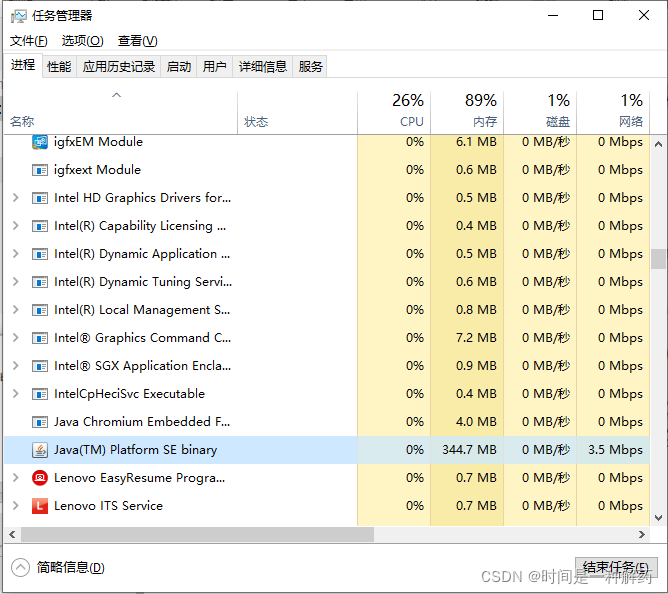This screenshot has width=668, height=594.
Task: Sort by the CPU column header
Action: pyautogui.click(x=394, y=112)
